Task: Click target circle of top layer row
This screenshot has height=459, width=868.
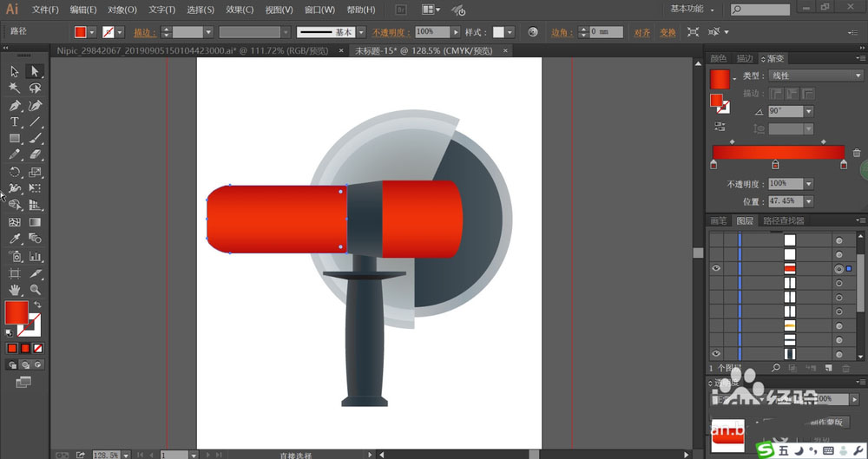Action: click(839, 240)
